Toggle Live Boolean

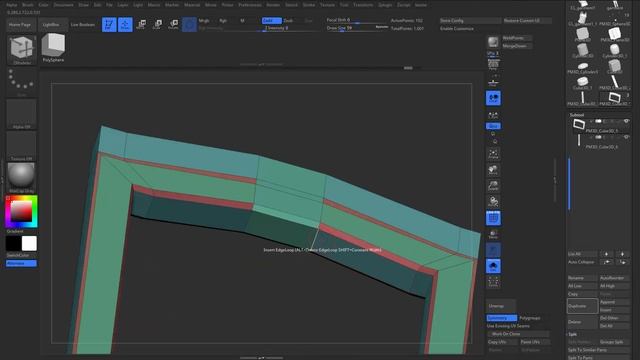coord(83,24)
